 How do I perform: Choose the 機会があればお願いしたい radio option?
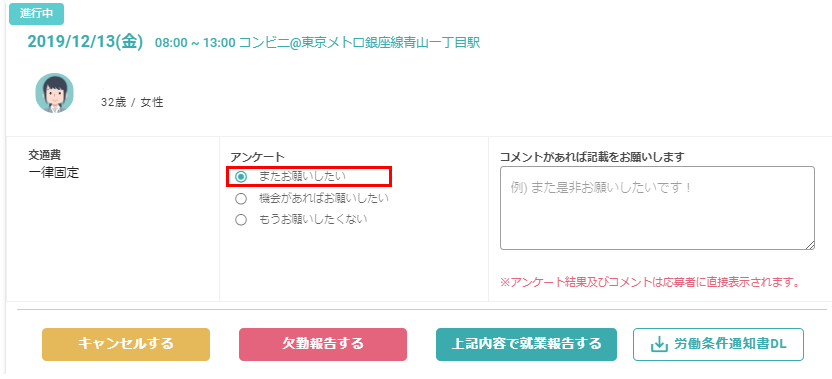(x=241, y=199)
